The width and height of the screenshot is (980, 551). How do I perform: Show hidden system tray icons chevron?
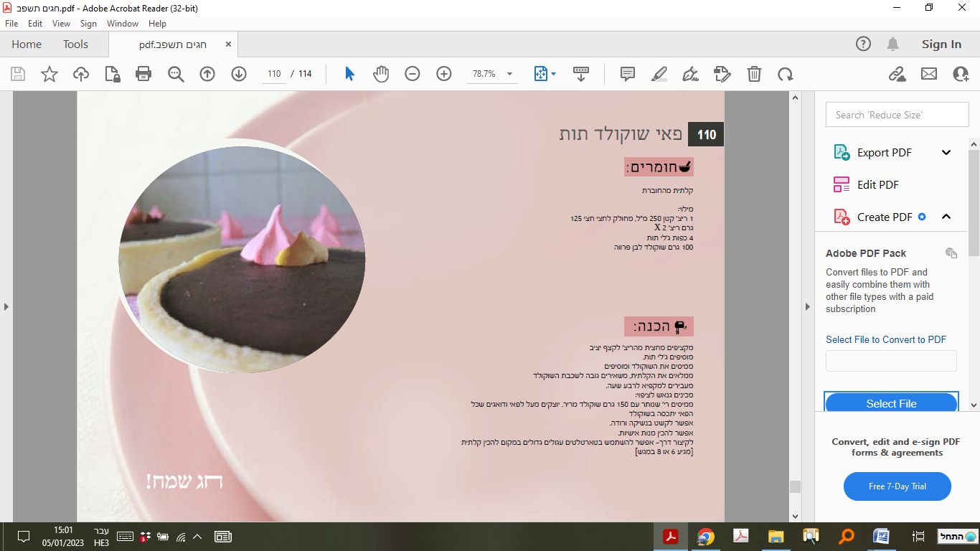(x=198, y=537)
